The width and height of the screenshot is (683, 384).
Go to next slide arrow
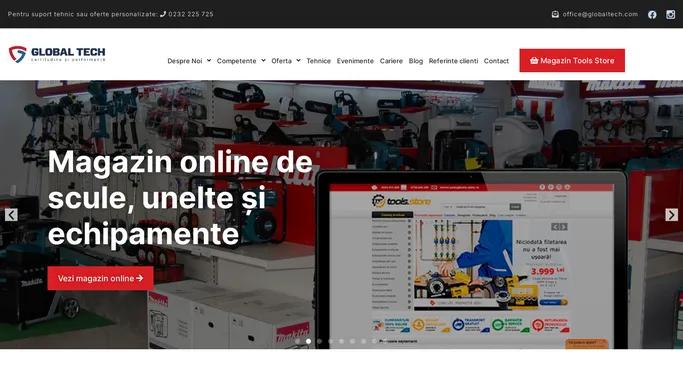671,215
